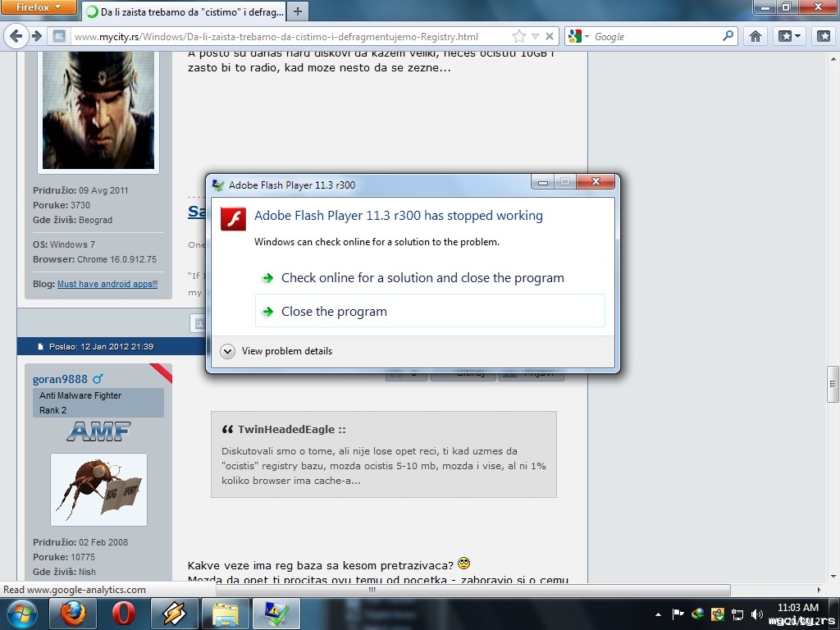
Task: Stop page loading with the X icon
Action: (x=549, y=36)
